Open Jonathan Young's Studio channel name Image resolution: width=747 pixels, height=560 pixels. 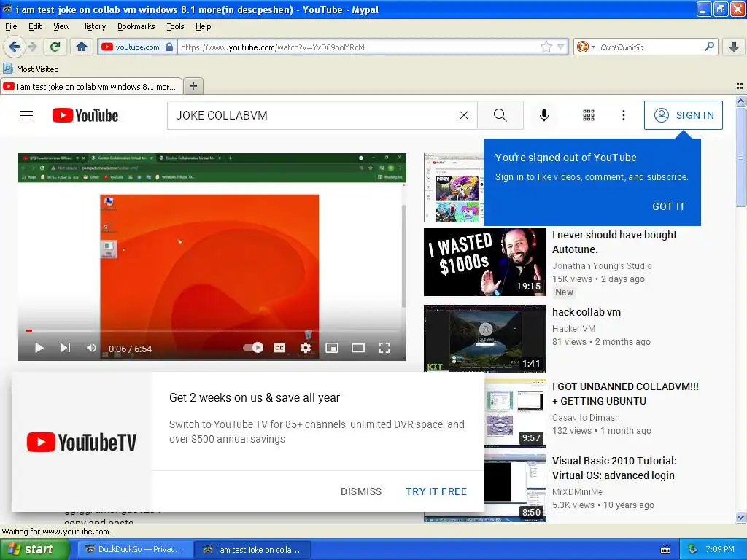pos(602,265)
